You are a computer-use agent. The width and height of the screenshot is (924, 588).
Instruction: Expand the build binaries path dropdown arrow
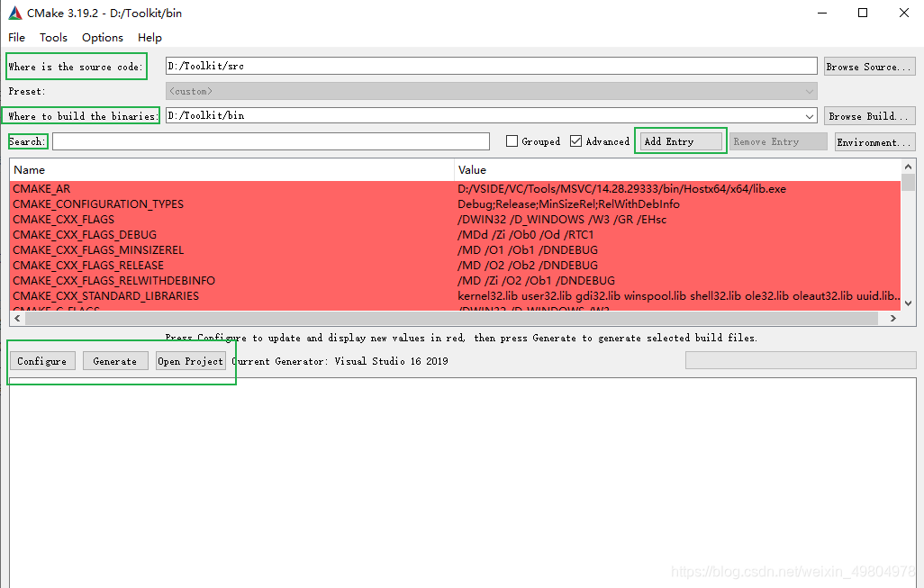(810, 116)
